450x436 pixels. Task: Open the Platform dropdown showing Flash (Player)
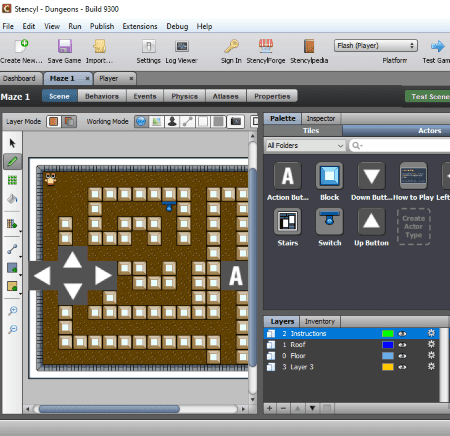coord(376,46)
